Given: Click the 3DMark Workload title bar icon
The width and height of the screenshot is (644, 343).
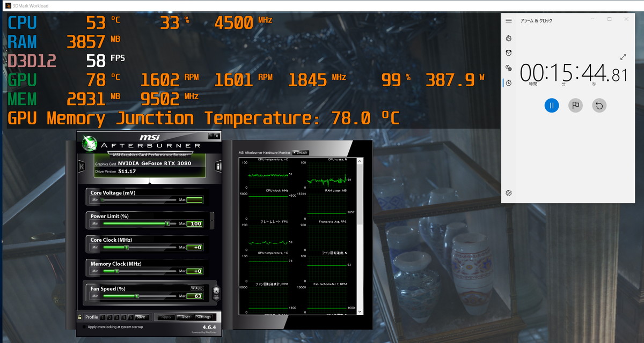Looking at the screenshot, I should click(x=7, y=6).
